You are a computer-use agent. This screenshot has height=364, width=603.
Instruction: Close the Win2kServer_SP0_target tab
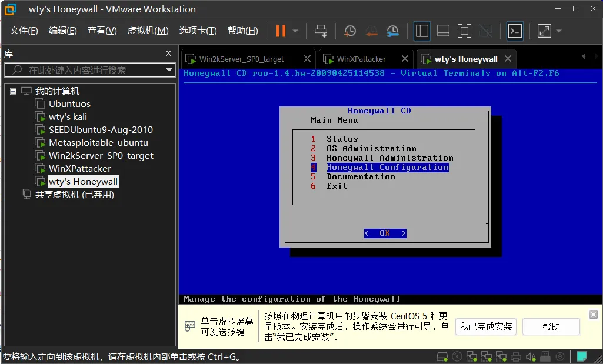pyautogui.click(x=307, y=59)
